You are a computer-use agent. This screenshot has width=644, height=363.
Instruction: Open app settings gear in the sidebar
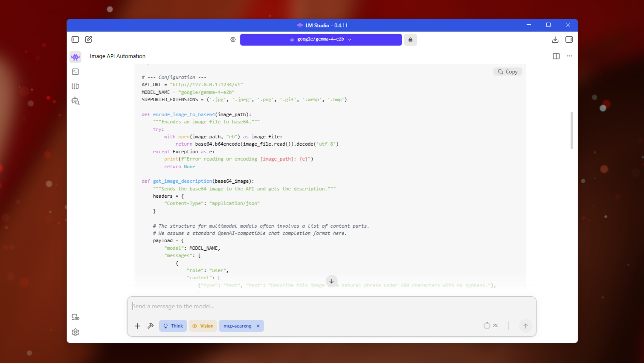[x=75, y=332]
